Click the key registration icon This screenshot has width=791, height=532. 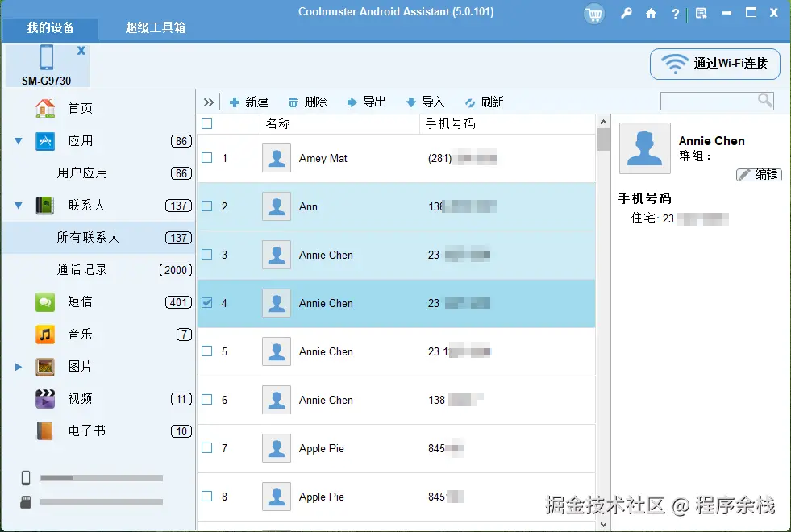626,13
